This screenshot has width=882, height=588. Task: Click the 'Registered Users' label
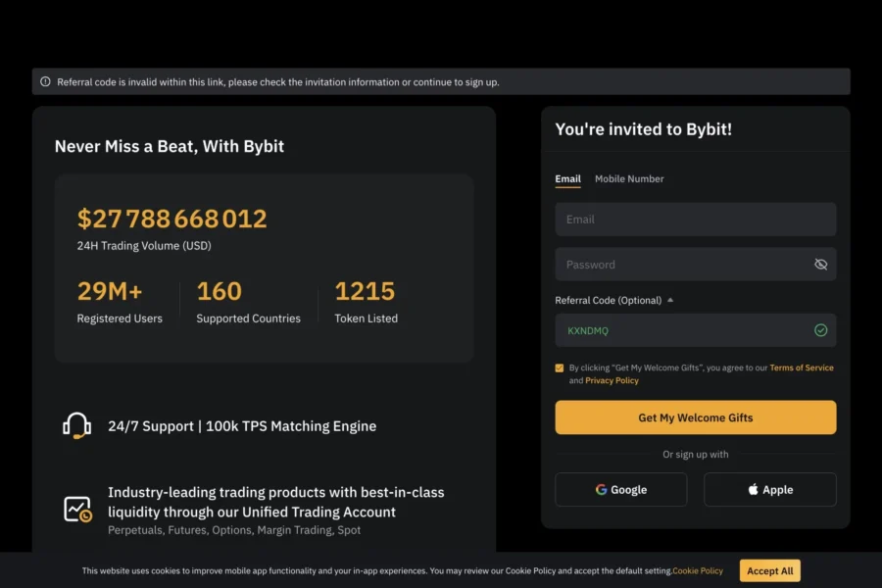coord(120,318)
